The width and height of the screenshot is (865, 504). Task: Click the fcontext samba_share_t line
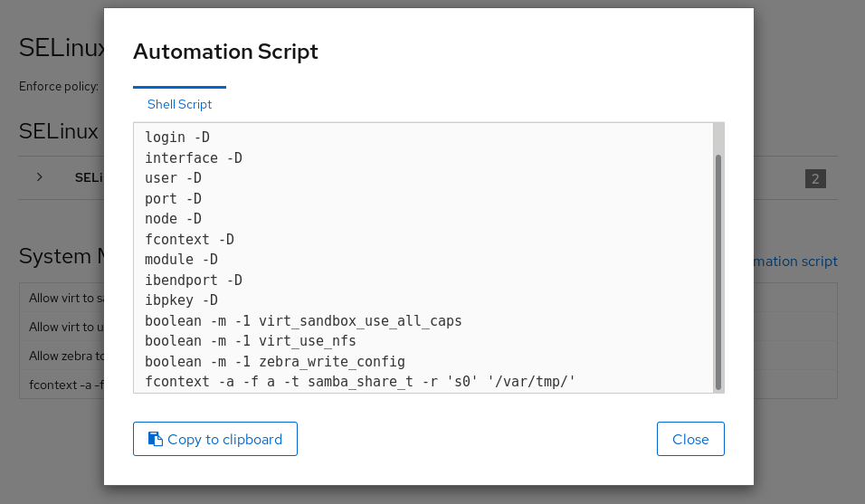click(x=360, y=382)
